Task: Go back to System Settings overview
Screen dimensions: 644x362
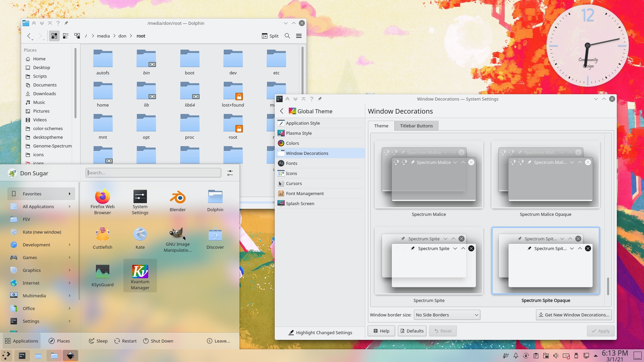Action: 282,111
